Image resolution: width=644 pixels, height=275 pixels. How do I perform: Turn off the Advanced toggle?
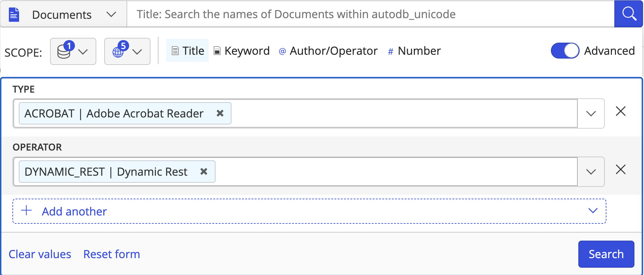coord(565,51)
